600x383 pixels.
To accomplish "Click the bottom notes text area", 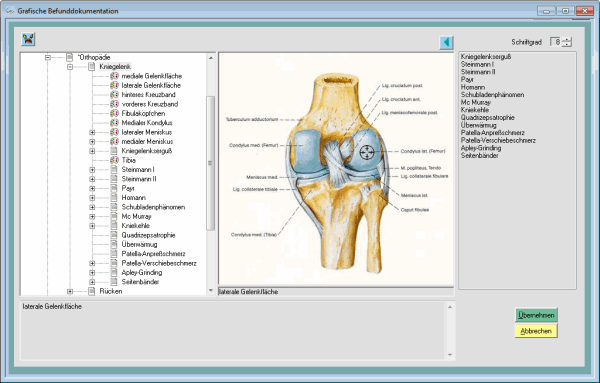I will (233, 331).
